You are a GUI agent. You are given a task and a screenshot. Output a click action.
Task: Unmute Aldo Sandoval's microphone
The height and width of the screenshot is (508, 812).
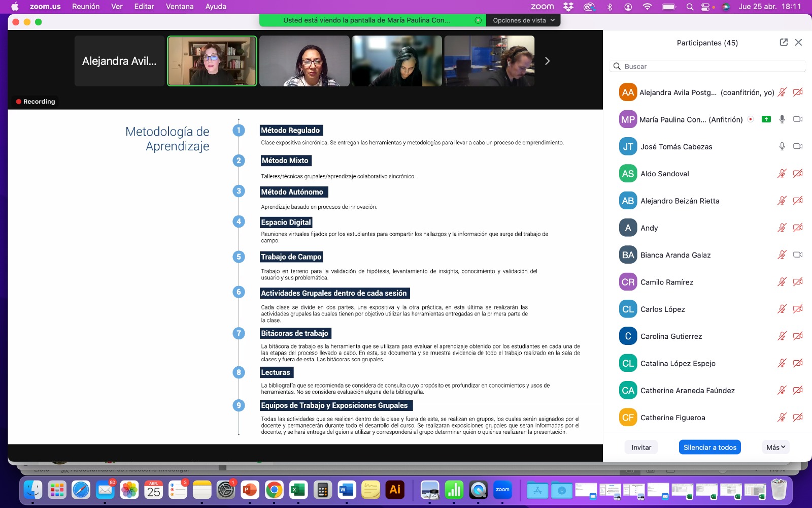click(782, 174)
